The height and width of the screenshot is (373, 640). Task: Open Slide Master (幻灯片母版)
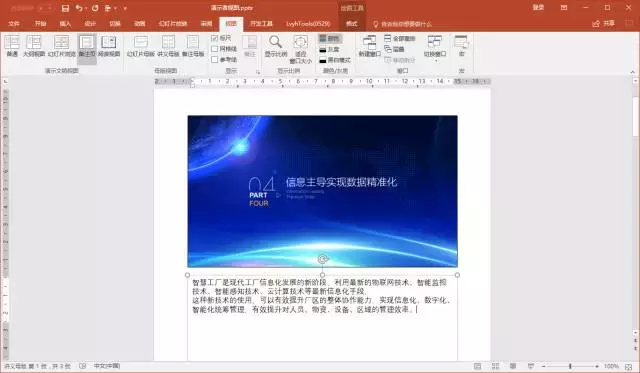coord(141,45)
